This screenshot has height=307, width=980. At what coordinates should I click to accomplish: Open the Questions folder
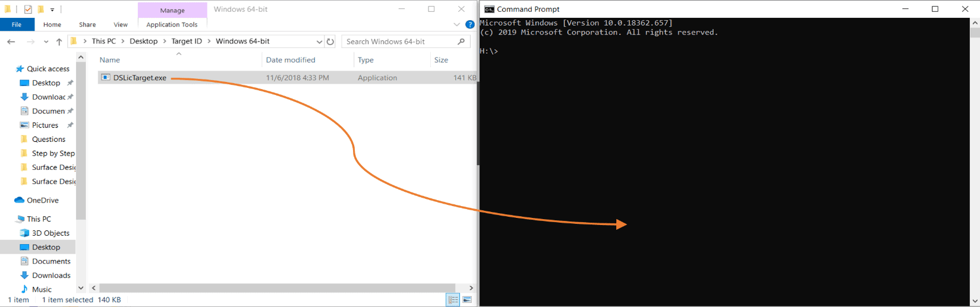point(48,140)
